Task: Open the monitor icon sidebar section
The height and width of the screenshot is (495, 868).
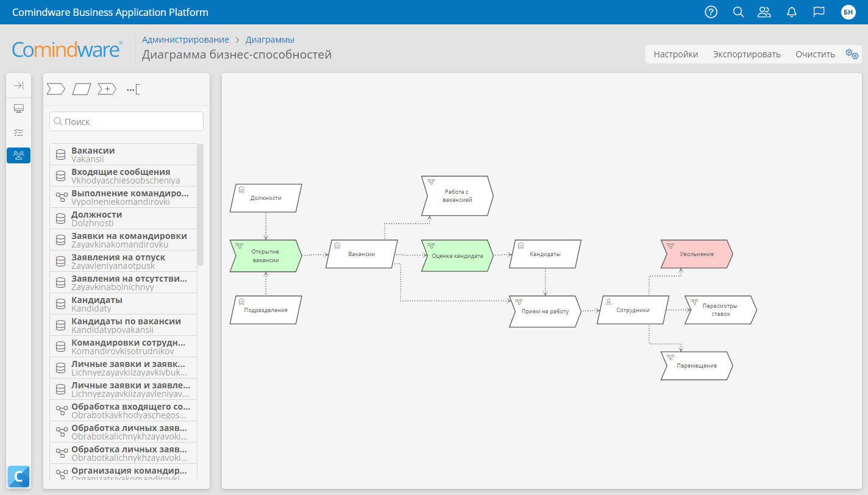Action: tap(18, 109)
